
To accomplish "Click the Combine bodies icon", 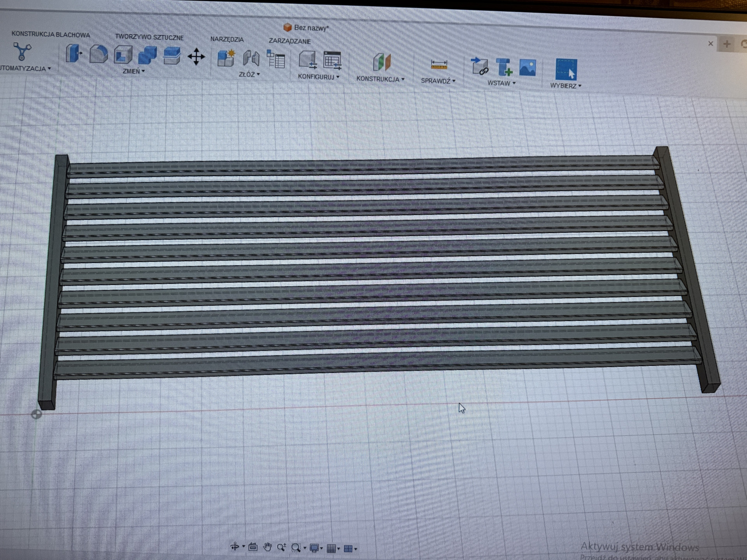I will (147, 55).
